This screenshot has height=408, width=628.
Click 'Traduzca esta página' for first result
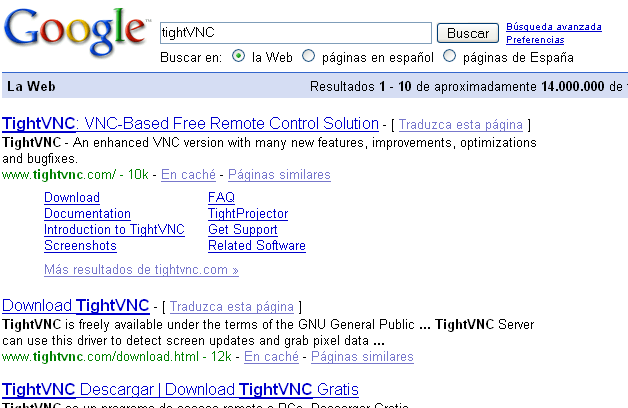461,125
